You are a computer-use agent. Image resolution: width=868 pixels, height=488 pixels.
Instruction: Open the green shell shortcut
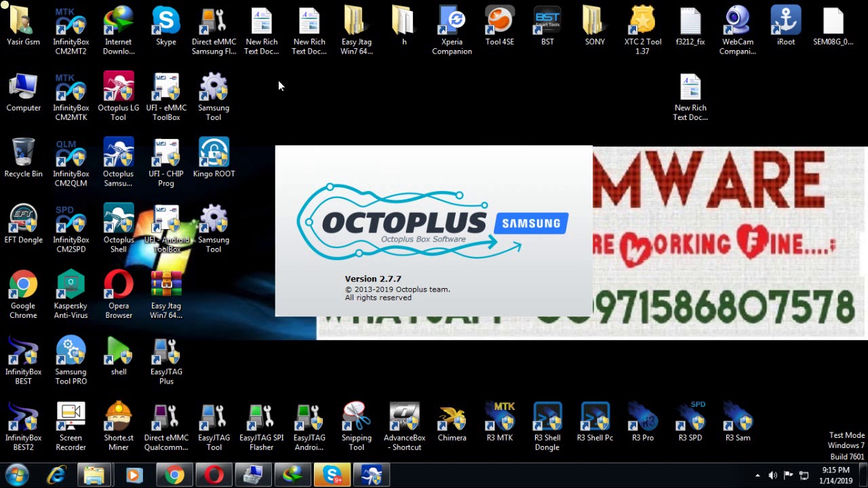point(119,357)
